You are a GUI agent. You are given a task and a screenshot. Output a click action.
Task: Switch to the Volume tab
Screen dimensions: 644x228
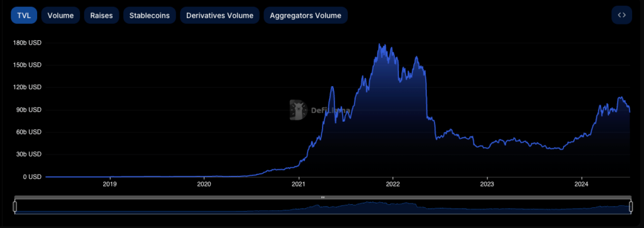60,16
